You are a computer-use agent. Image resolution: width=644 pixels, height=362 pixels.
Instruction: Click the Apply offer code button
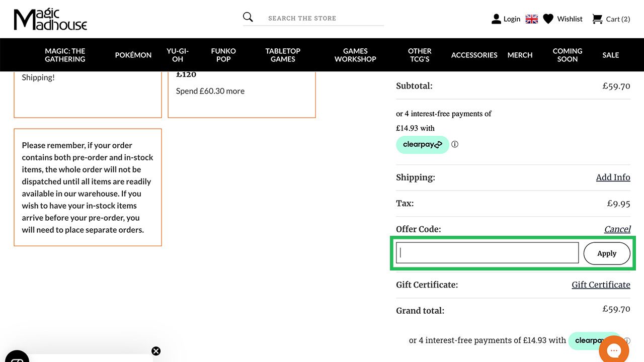point(607,253)
